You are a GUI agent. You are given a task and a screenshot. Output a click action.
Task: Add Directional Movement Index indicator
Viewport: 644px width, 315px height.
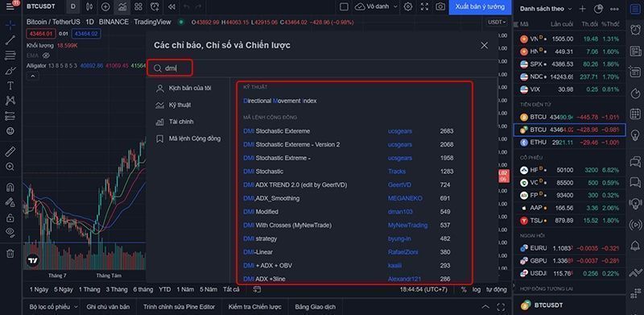pos(279,101)
